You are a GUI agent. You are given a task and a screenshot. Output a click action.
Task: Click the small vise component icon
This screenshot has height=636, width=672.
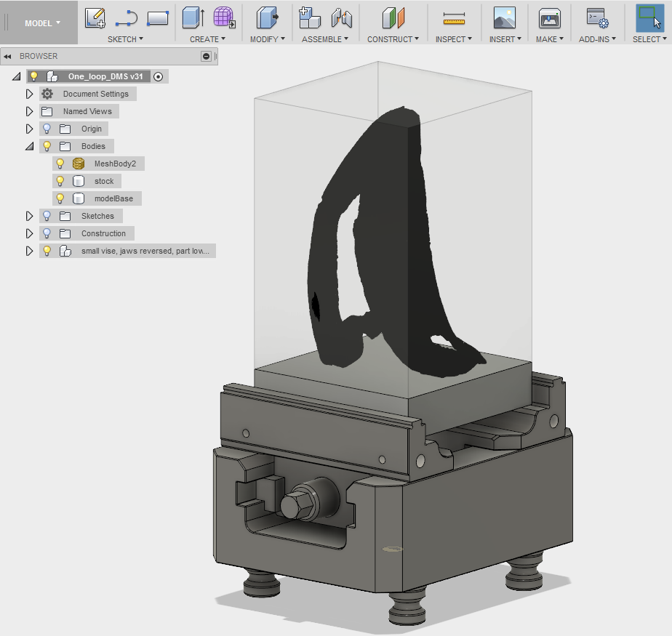pyautogui.click(x=65, y=251)
